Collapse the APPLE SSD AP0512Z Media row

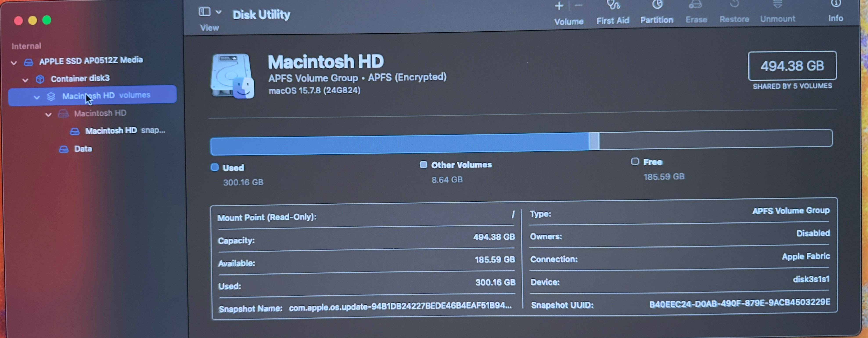click(x=14, y=63)
